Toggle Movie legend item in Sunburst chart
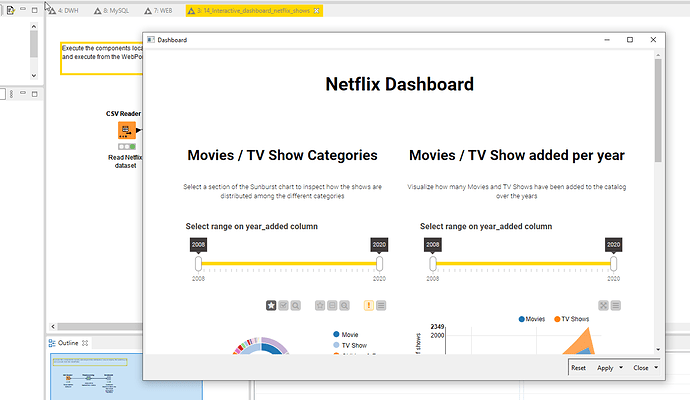This screenshot has height=400, width=690. point(346,334)
